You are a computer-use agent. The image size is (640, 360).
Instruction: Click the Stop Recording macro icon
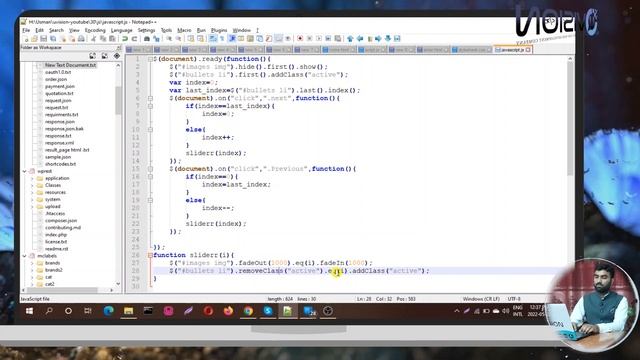point(309,39)
